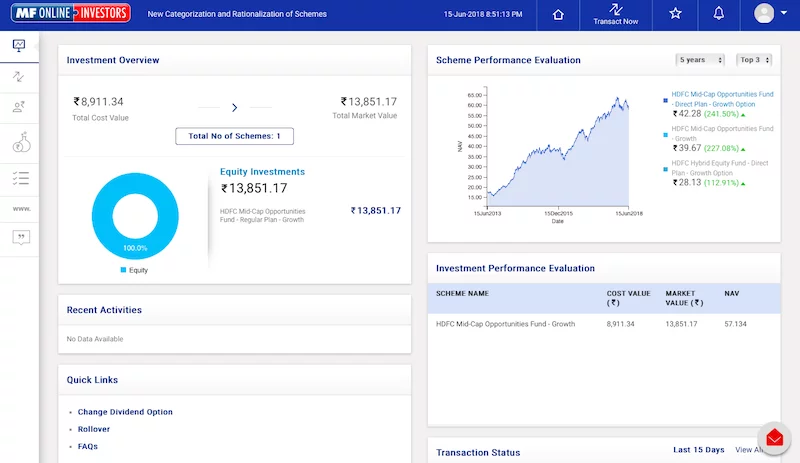Click the Total Market Value label
This screenshot has width=800, height=463.
click(x=365, y=116)
